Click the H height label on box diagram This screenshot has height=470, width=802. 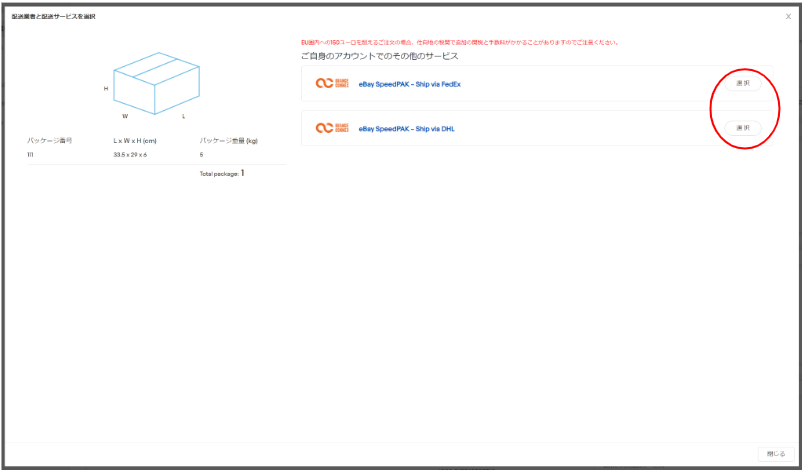pos(106,89)
